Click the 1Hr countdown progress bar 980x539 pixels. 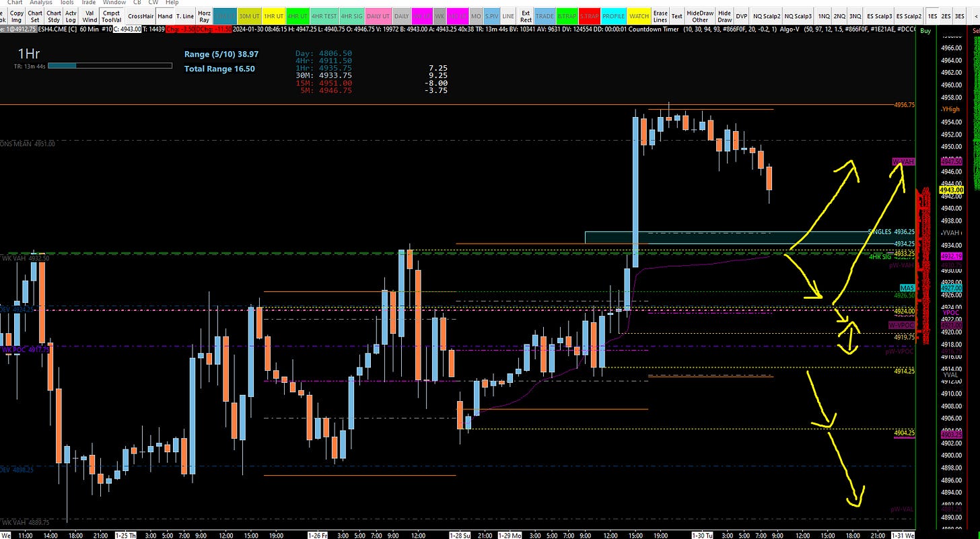tap(110, 65)
